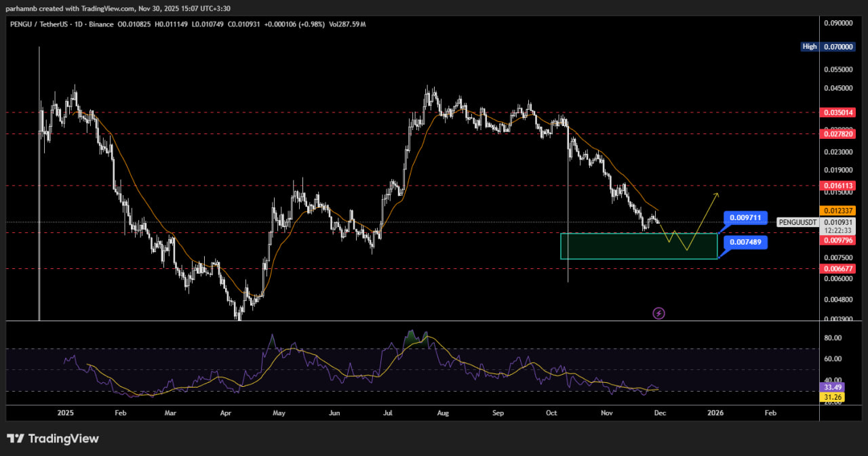Click the orange 0.012337 moving average label

[837, 211]
